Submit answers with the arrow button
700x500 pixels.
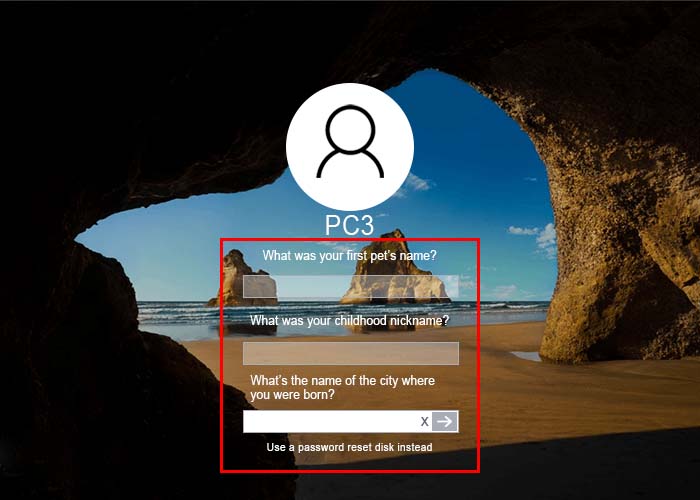445,421
